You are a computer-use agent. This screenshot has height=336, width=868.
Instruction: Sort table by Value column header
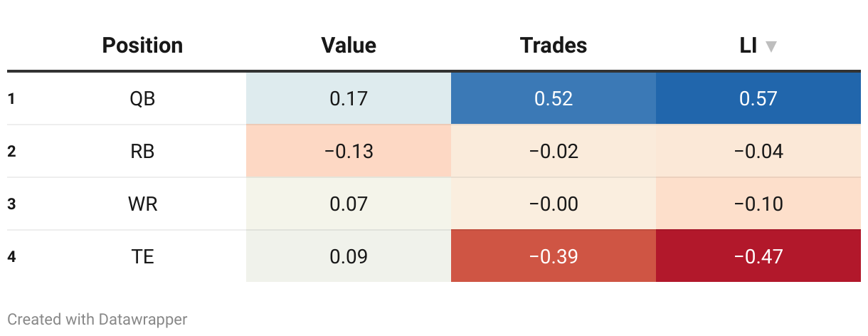tap(349, 46)
